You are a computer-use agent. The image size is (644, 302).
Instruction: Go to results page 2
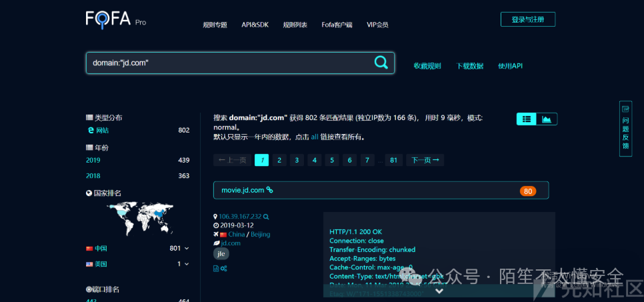tap(279, 160)
